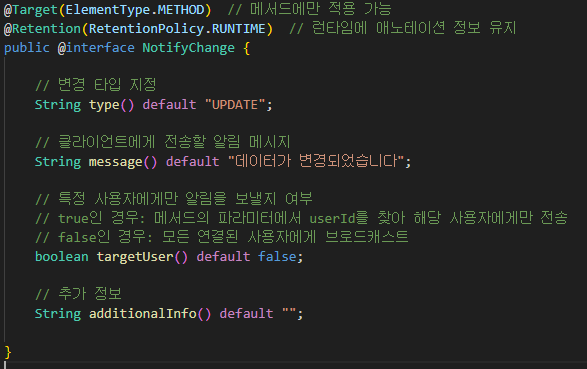Click the boolean keyword
The width and height of the screenshot is (587, 369).
pyautogui.click(x=61, y=257)
